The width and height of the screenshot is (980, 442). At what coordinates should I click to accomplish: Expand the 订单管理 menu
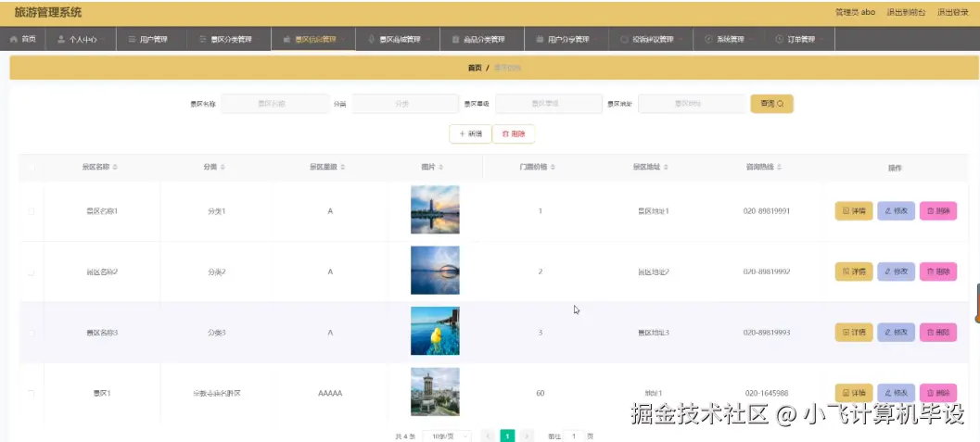[x=799, y=39]
